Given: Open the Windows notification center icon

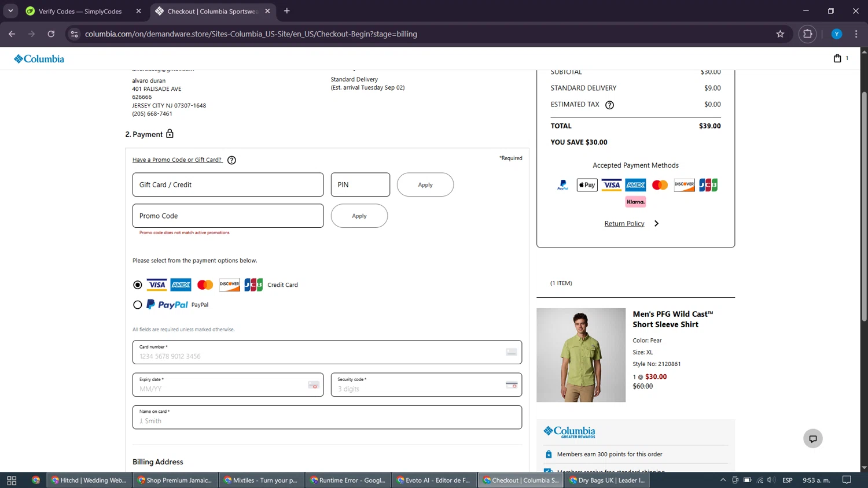Looking at the screenshot, I should (847, 480).
